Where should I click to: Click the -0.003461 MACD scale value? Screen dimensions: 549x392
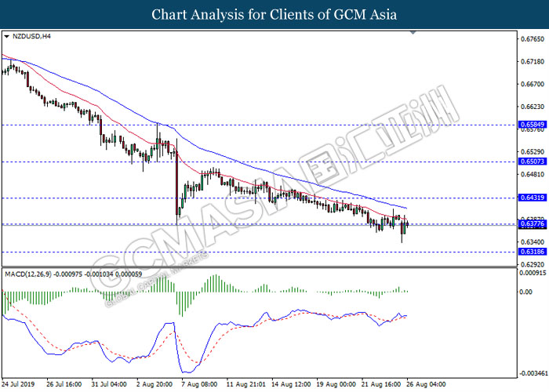533,374
